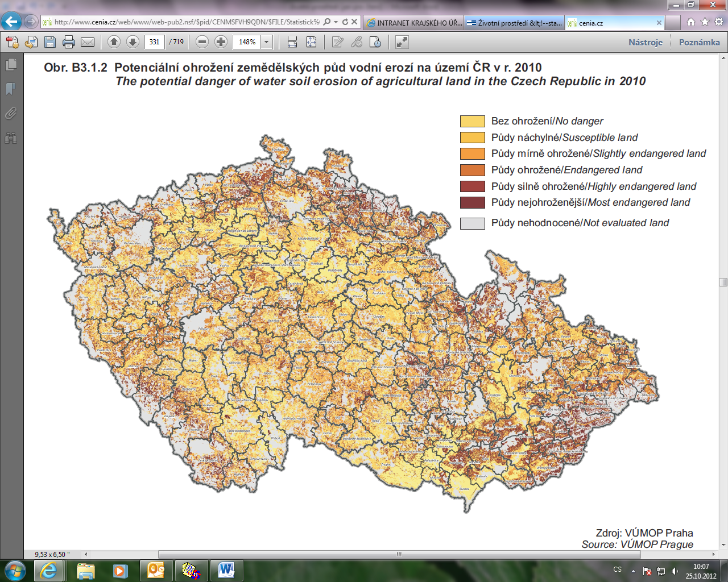Viewport: 728px width, 582px height.
Task: Click the browser forward arrow
Action: point(31,22)
